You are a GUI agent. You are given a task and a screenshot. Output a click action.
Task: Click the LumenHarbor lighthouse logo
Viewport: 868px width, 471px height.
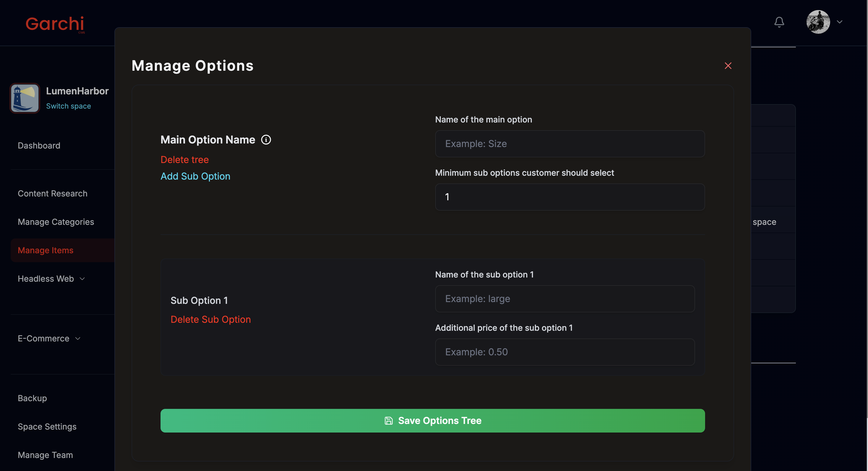tap(25, 98)
